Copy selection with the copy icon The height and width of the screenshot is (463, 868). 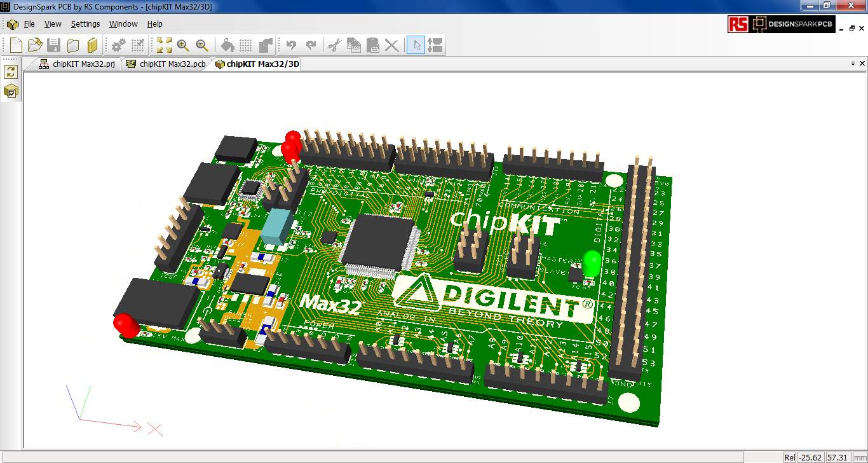point(354,45)
